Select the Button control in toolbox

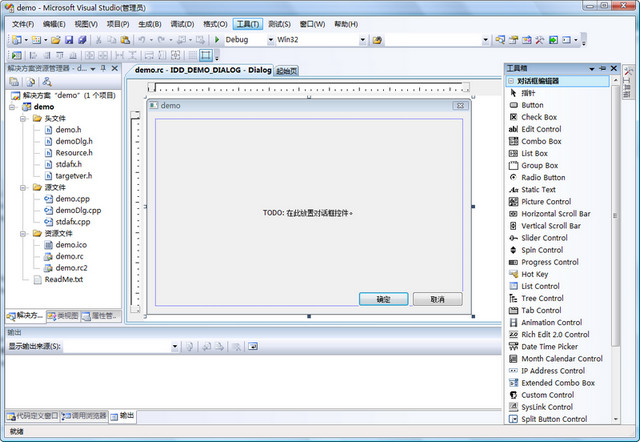[x=532, y=105]
